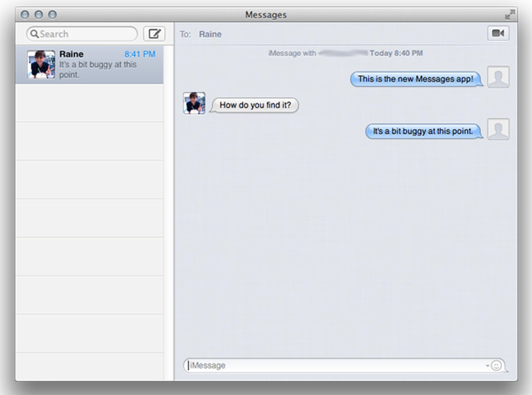Open the emoji smiley picker
Image resolution: width=532 pixels, height=395 pixels.
[496, 366]
